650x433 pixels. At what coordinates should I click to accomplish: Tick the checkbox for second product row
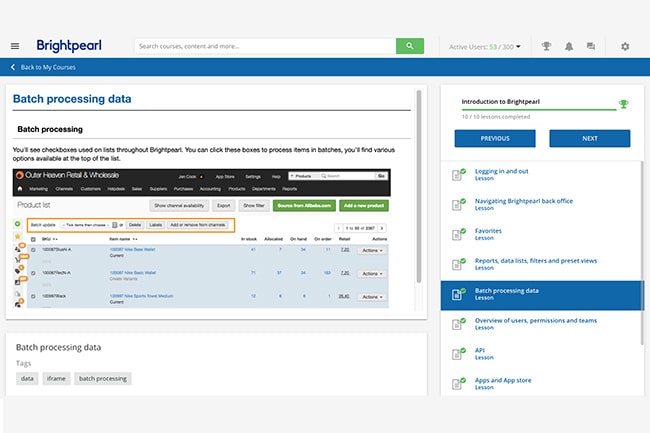[x=33, y=273]
